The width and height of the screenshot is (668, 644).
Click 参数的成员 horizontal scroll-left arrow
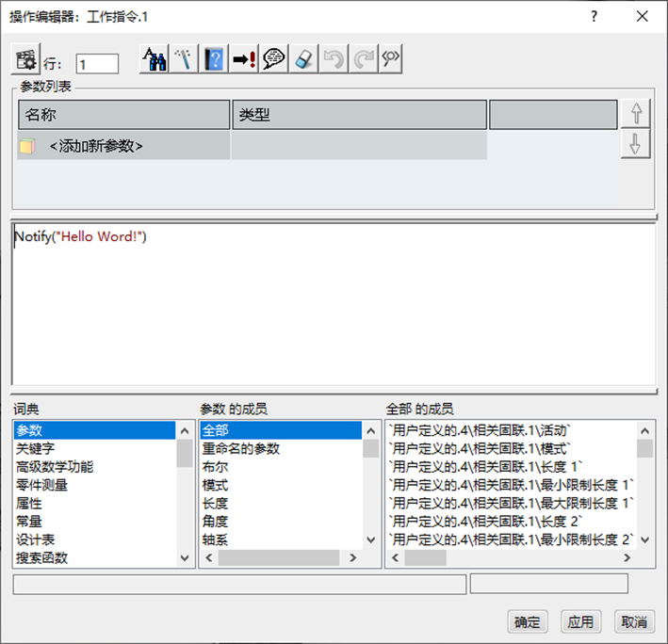(x=209, y=557)
